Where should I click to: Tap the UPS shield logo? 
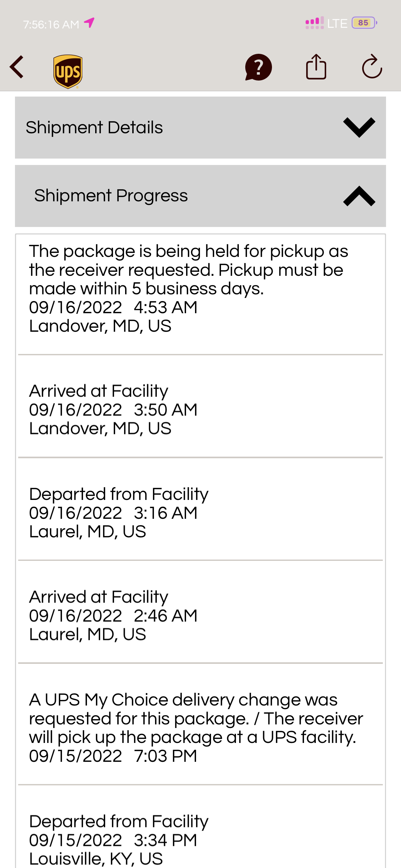[68, 71]
